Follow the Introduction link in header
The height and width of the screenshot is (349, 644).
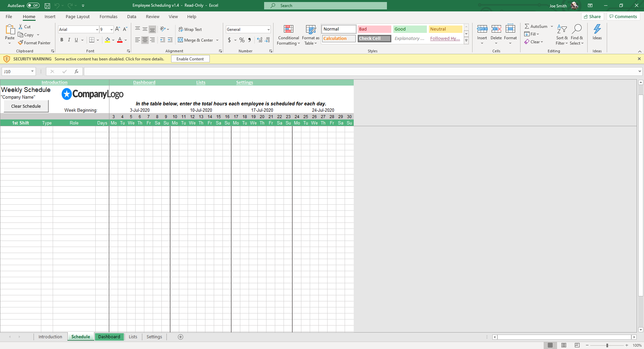[x=54, y=83]
